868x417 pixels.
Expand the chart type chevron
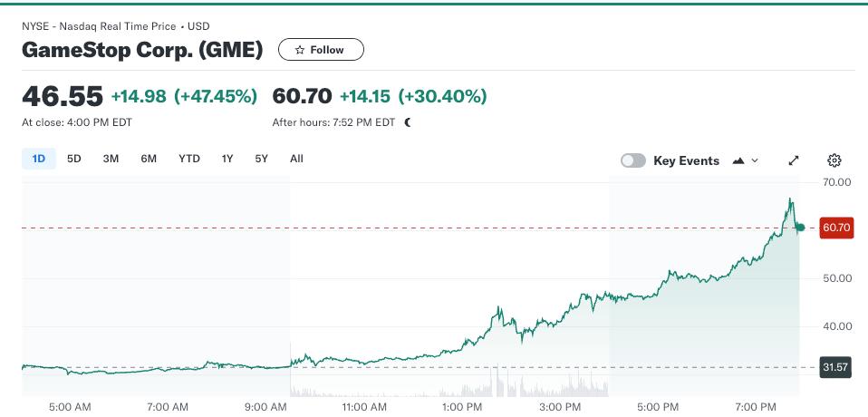click(x=756, y=160)
